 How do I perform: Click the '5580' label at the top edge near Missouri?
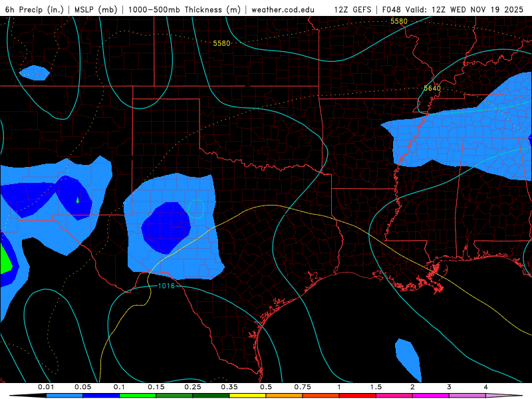(398, 21)
